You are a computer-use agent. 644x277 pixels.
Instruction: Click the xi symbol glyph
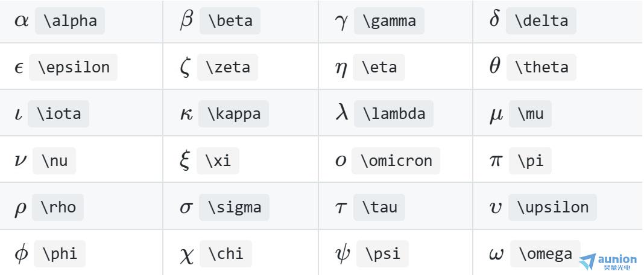click(x=185, y=161)
